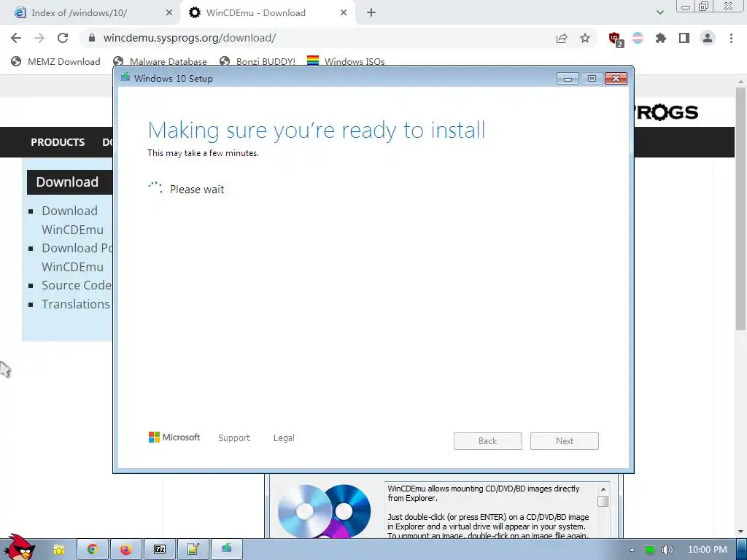Open the Chrome profile avatar

(708, 38)
